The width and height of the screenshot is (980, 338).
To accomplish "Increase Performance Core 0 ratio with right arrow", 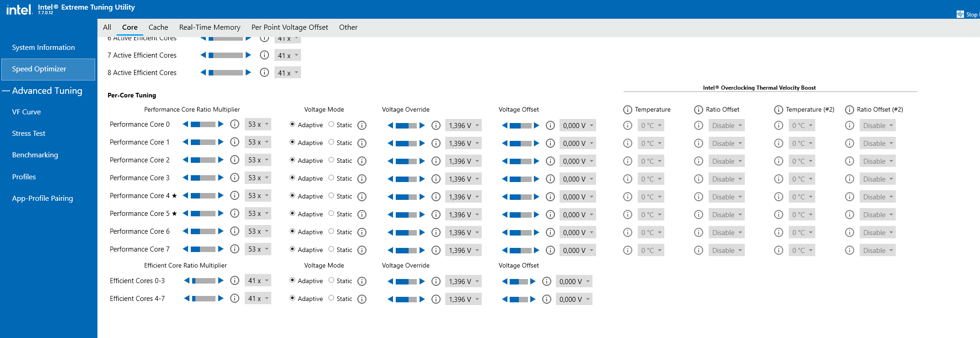I will tap(221, 124).
